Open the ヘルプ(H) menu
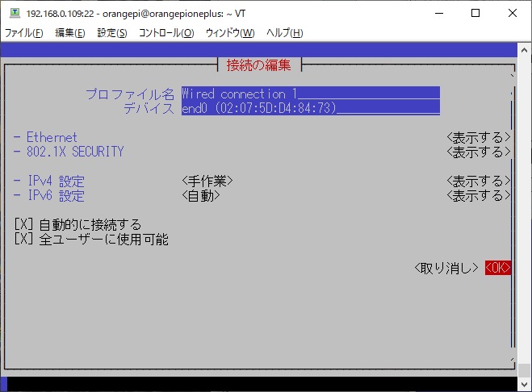The width and height of the screenshot is (532, 392). coord(284,33)
